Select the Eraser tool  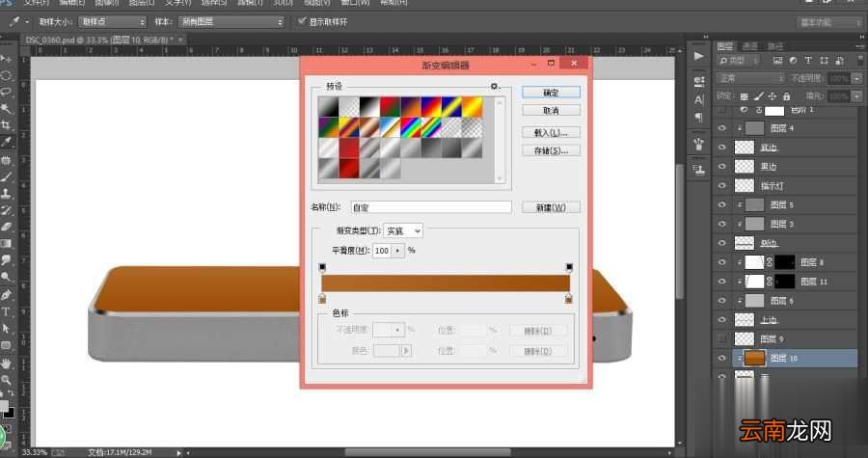6,227
